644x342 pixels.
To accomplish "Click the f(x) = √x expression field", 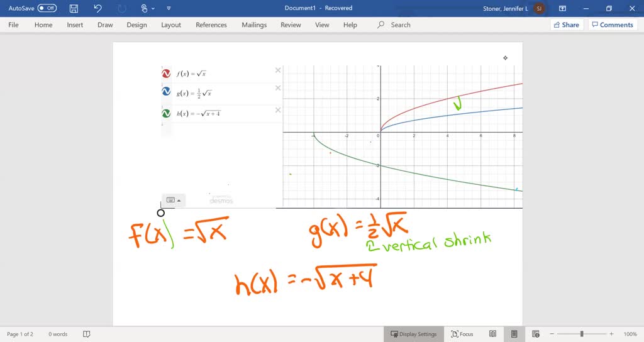I will coord(223,74).
